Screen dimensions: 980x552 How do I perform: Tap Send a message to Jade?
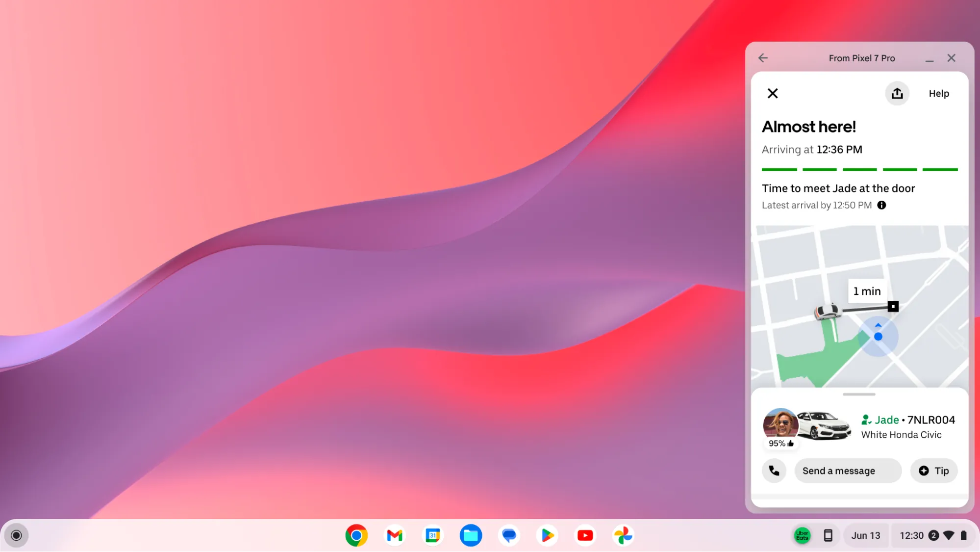pyautogui.click(x=848, y=470)
